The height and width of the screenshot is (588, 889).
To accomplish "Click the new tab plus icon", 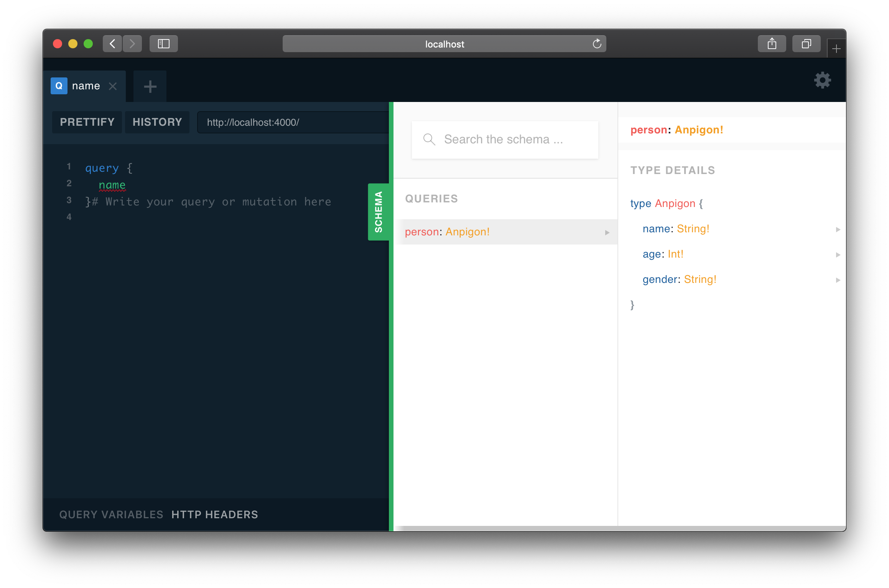I will coord(150,87).
